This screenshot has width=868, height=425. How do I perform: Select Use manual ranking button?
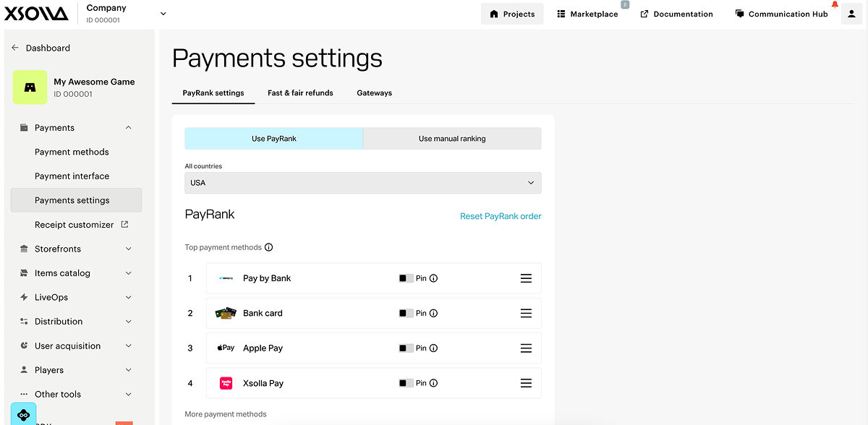coord(452,139)
